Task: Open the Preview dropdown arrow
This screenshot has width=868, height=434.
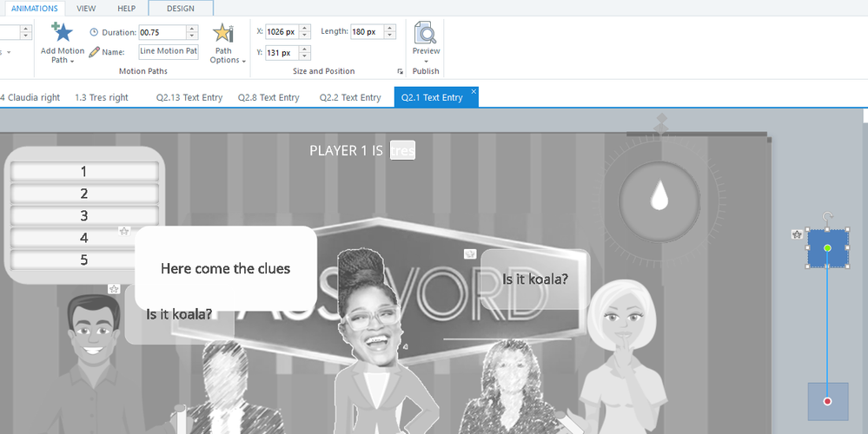Action: (x=426, y=61)
